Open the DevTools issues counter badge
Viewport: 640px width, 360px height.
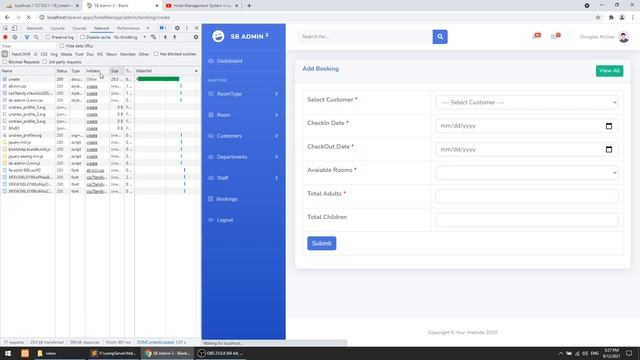coord(163,28)
